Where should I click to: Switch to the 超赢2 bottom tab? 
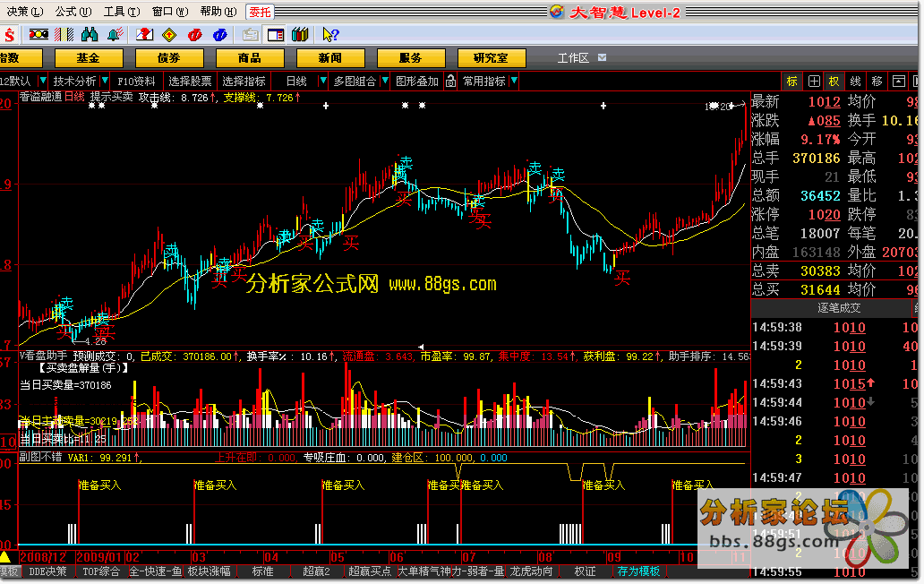click(316, 571)
